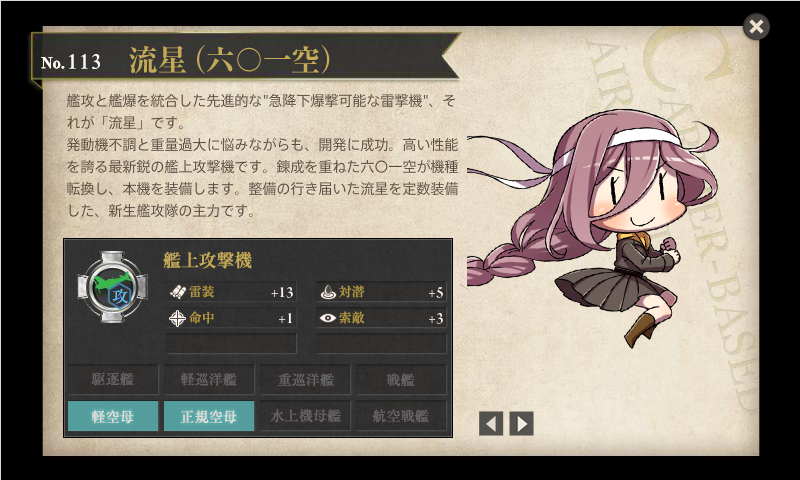800x480 pixels.
Task: Click the torpedo 雷装 stat icon
Action: 177,292
